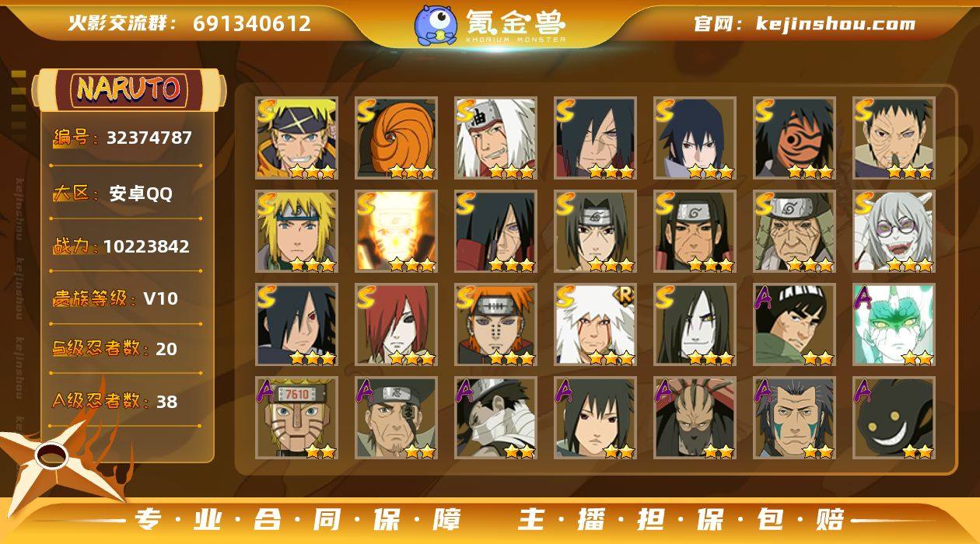Screen dimensions: 980x544
Task: Select the glowing golden chakra Naruto portrait
Action: point(396,232)
